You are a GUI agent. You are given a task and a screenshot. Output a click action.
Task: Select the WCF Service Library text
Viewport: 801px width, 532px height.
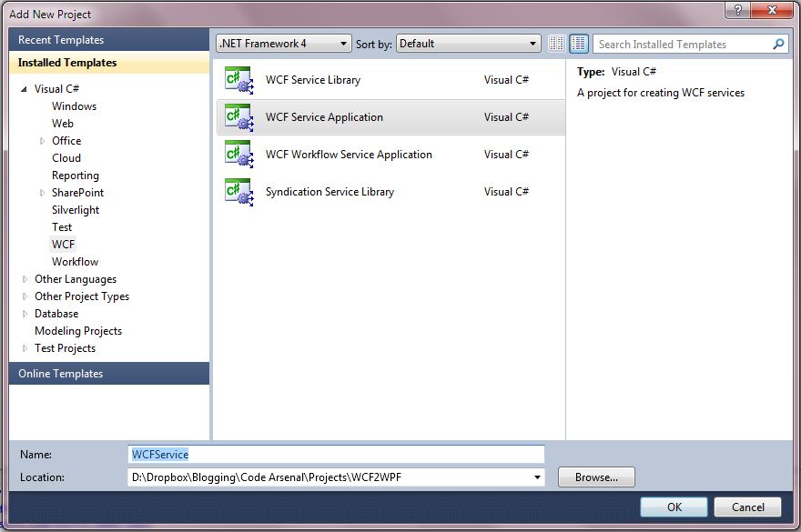click(x=313, y=80)
